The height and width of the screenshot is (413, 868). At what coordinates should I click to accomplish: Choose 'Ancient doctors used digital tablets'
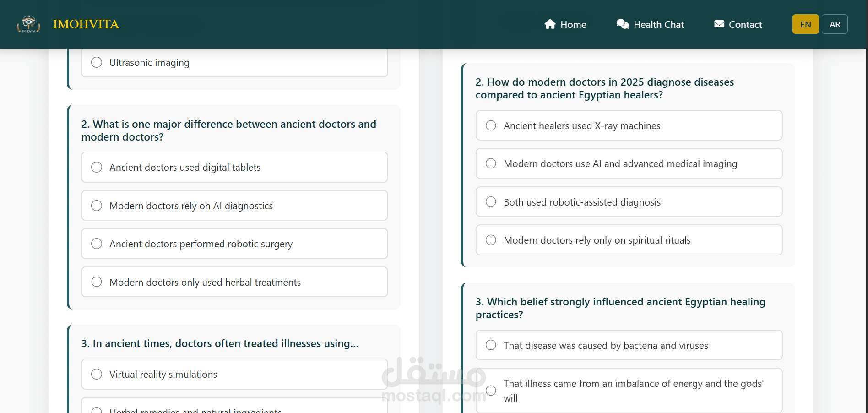coord(97,168)
